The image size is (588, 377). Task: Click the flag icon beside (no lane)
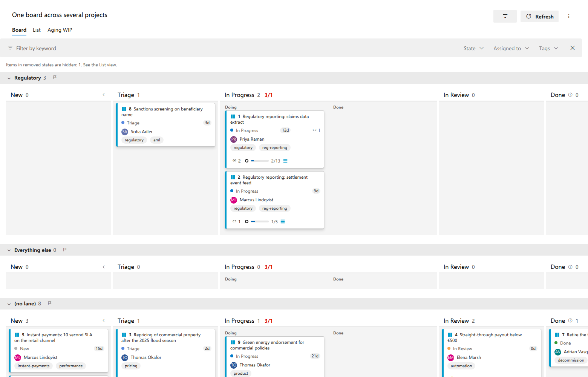tap(50, 303)
